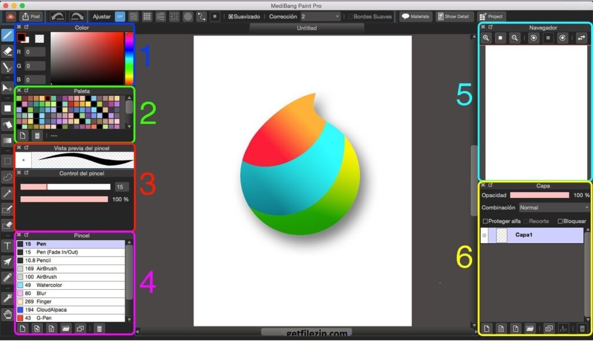Select the Magic Wand tool
593x364 pixels.
click(7, 193)
